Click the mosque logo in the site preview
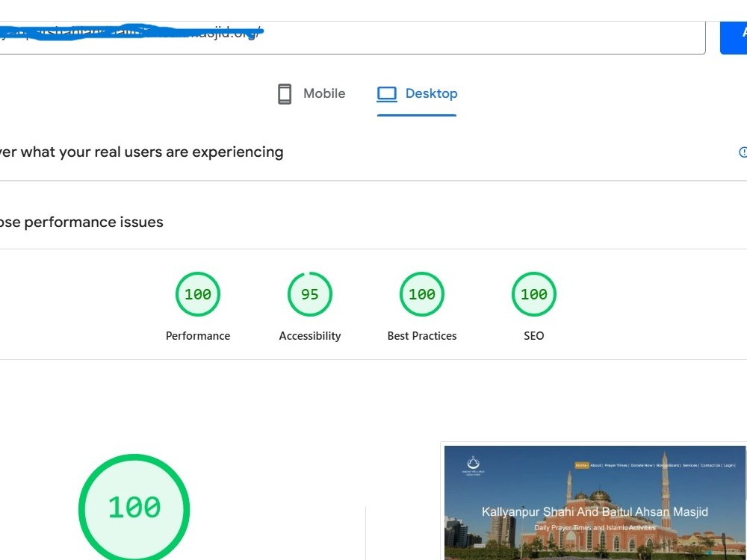This screenshot has height=560, width=747. tap(473, 466)
